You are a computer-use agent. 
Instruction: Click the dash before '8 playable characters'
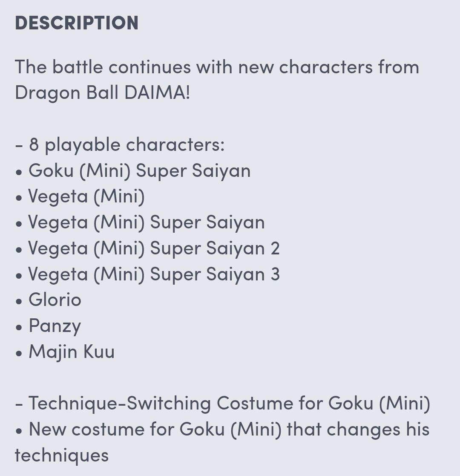[19, 146]
